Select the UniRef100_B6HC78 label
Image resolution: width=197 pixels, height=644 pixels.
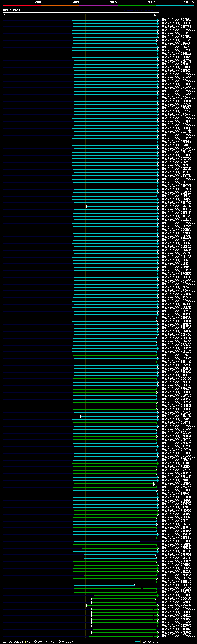[x=177, y=389]
